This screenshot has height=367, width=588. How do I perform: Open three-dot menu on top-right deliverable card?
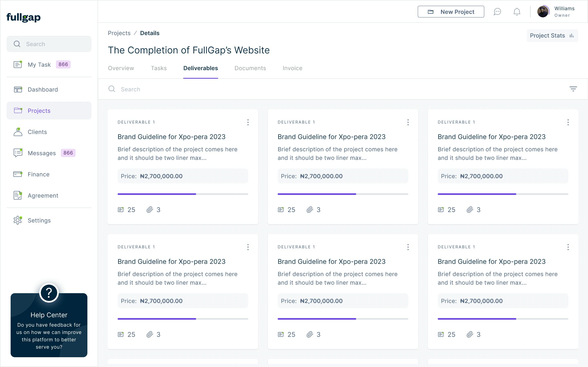568,122
